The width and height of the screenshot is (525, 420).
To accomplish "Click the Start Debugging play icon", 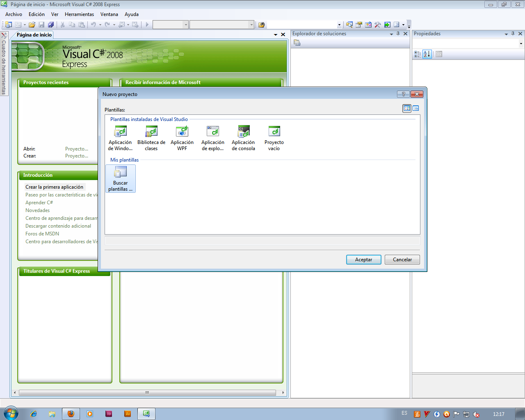I will tap(147, 25).
